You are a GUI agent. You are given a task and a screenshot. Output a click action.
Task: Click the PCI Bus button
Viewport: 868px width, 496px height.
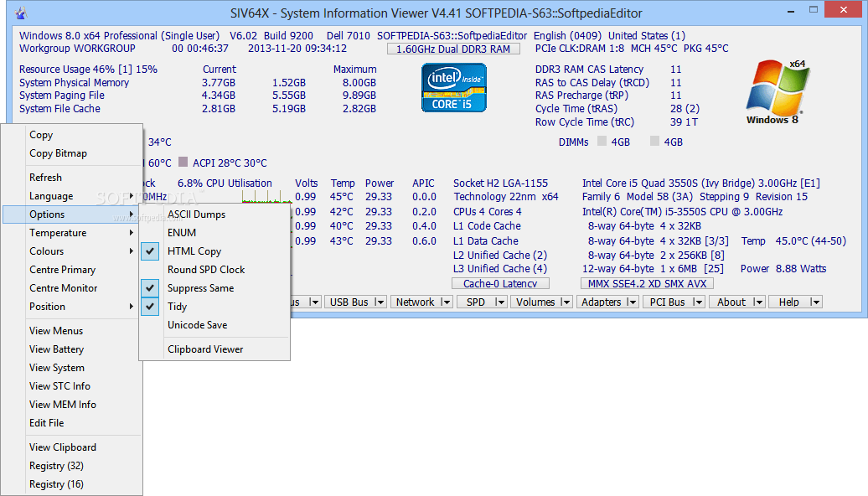(x=667, y=302)
